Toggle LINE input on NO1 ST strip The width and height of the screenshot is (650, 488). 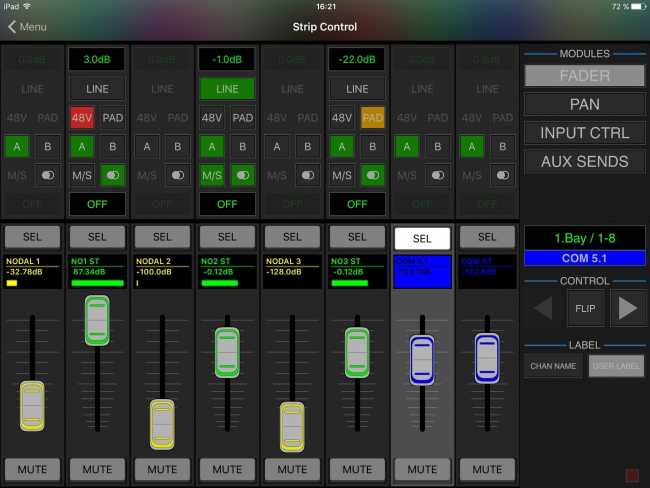97,89
